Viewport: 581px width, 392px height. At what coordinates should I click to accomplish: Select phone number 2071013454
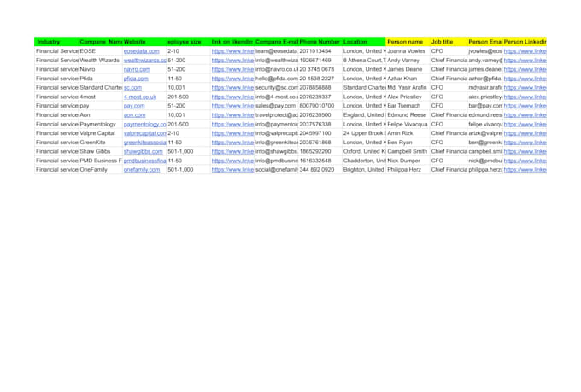pos(320,51)
